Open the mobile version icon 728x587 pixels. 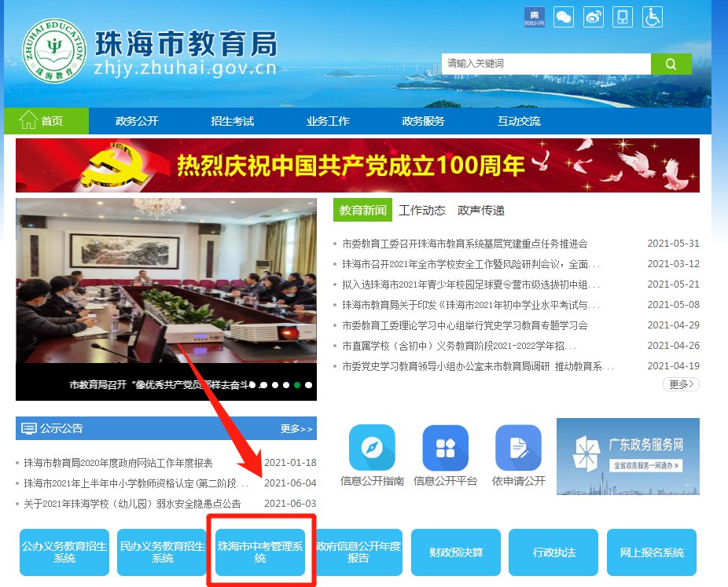point(623,17)
